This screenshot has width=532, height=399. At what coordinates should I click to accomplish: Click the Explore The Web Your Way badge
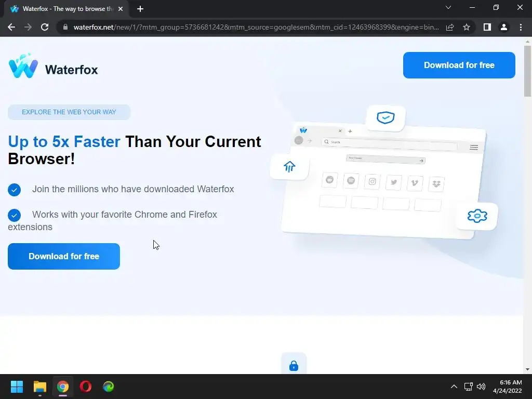pyautogui.click(x=69, y=112)
